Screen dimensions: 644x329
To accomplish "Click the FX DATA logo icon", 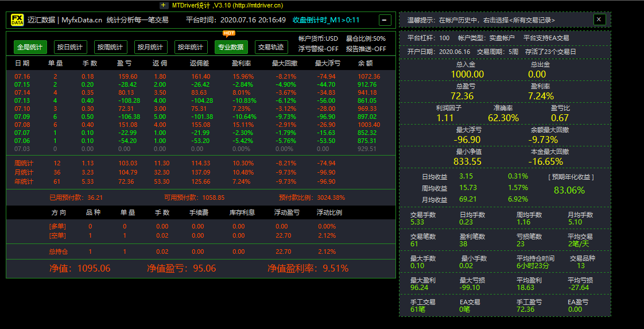I will 17,20.
